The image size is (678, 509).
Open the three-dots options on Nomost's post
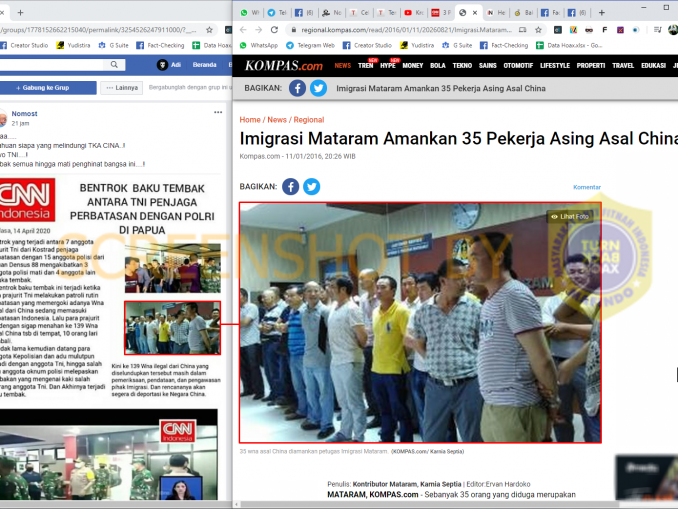218,112
